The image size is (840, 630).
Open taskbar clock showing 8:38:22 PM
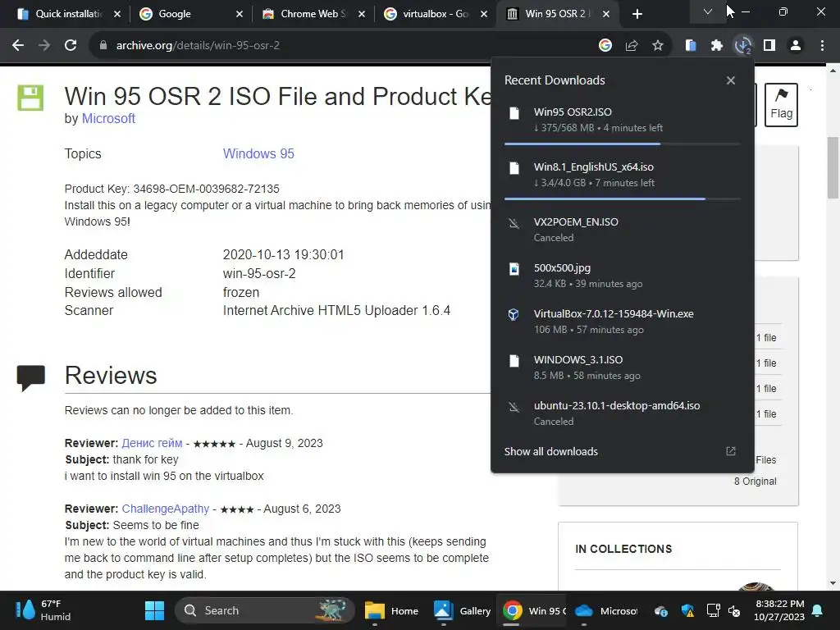click(x=779, y=610)
